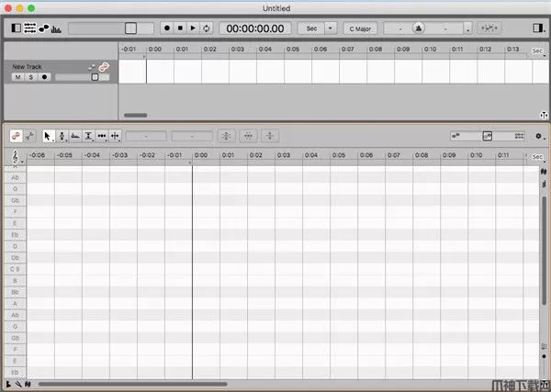Image resolution: width=551 pixels, height=392 pixels.
Task: Toggle the left info pane icon
Action: [x=17, y=28]
